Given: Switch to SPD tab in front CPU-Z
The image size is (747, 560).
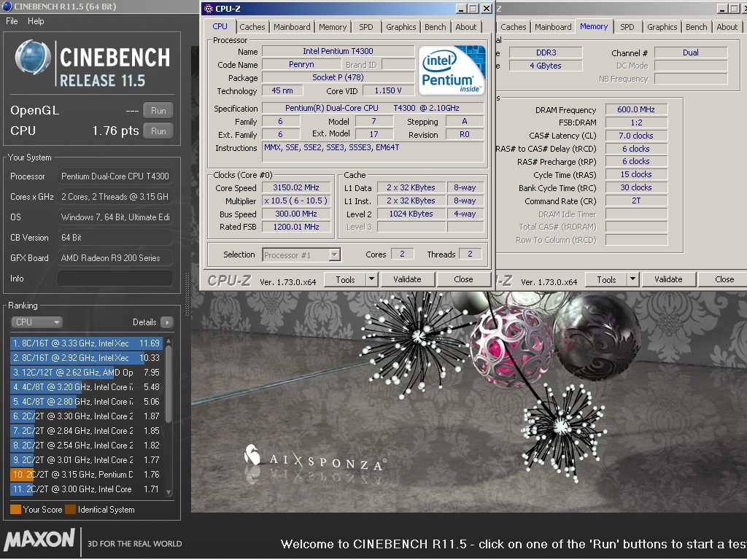Looking at the screenshot, I should click(366, 27).
